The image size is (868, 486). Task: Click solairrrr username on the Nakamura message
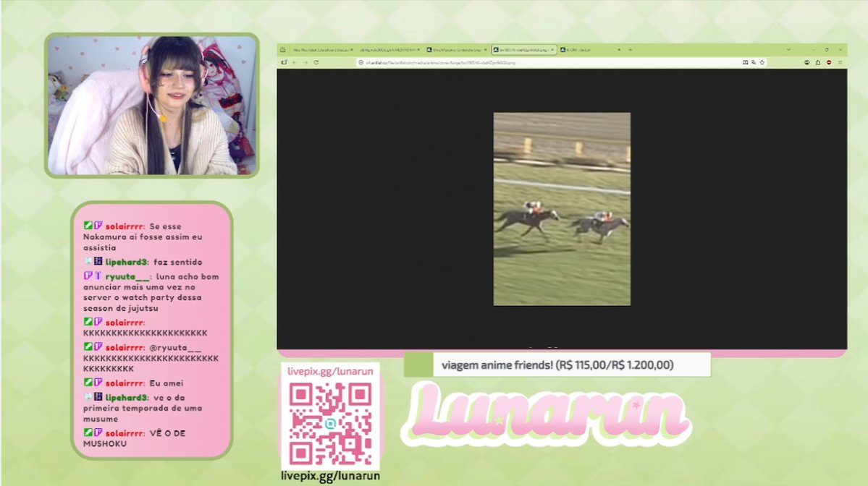point(125,226)
